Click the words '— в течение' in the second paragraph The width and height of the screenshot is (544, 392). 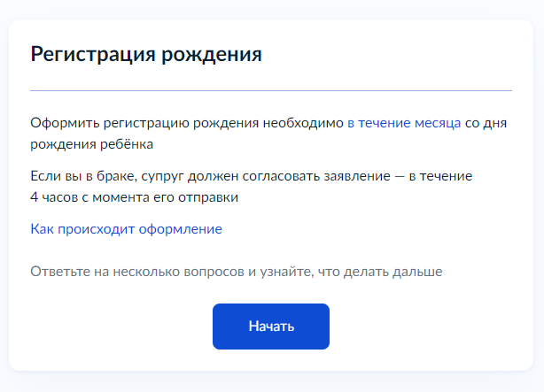click(x=433, y=176)
